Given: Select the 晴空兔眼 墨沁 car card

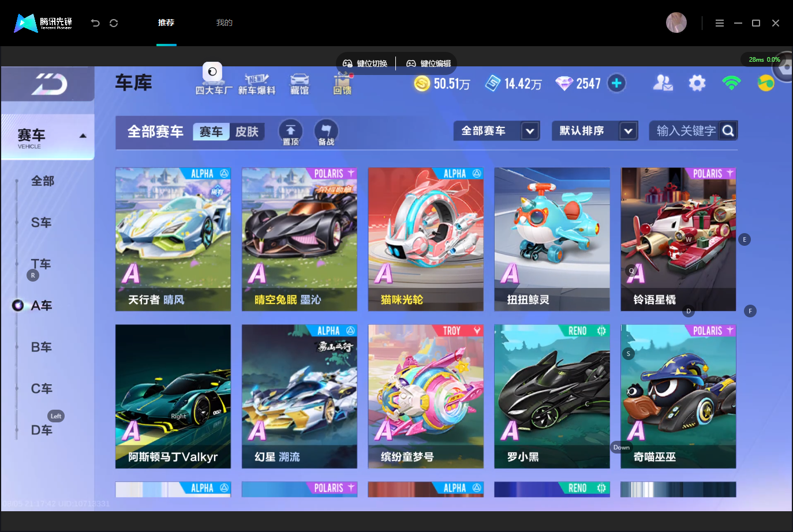Looking at the screenshot, I should coord(300,239).
